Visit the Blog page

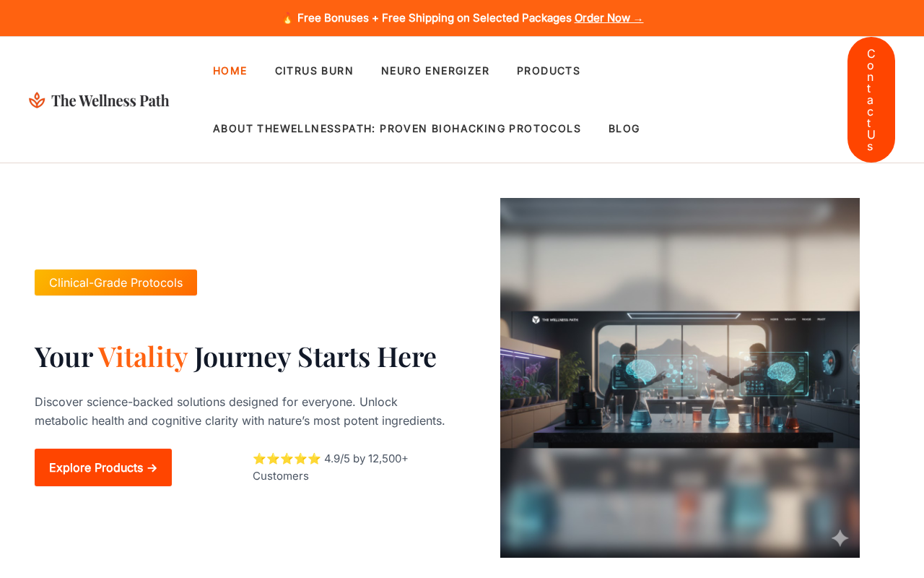(624, 129)
